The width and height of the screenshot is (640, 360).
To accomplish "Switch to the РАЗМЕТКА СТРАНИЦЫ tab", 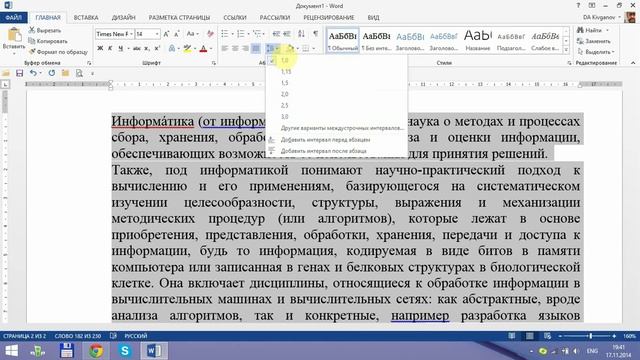I will [179, 18].
